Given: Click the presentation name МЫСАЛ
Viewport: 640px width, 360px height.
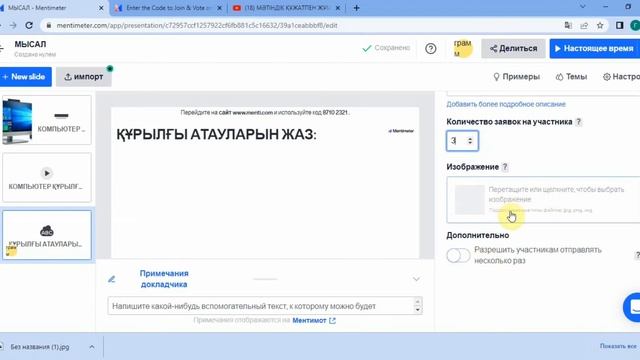Looking at the screenshot, I should point(30,44).
